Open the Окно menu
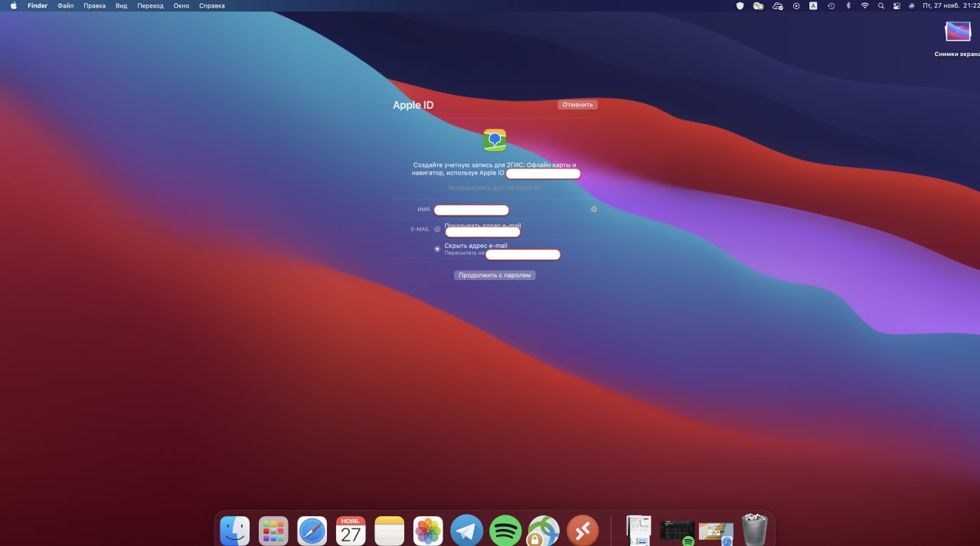 181,5
